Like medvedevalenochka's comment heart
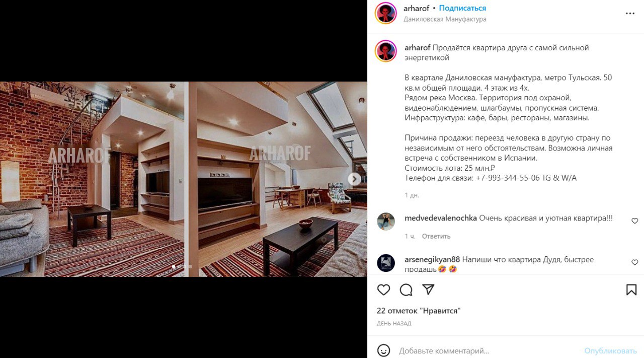This screenshot has height=358, width=644. click(x=634, y=221)
